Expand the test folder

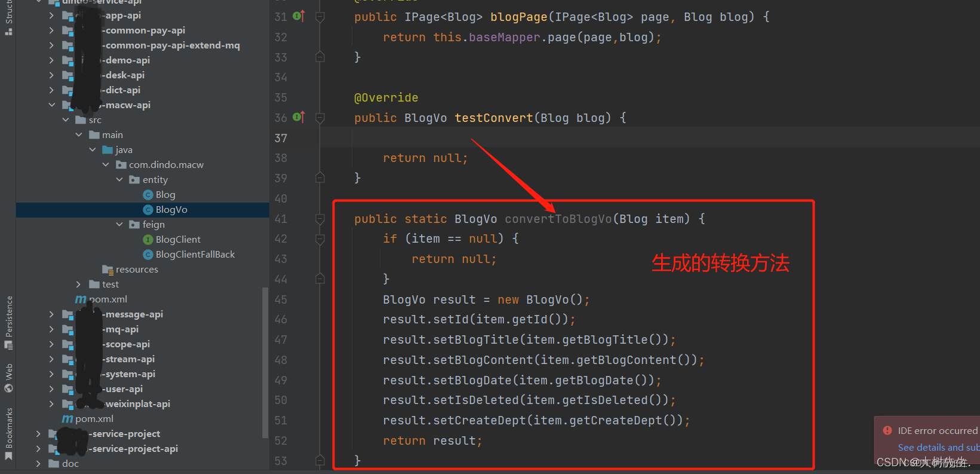pos(79,285)
